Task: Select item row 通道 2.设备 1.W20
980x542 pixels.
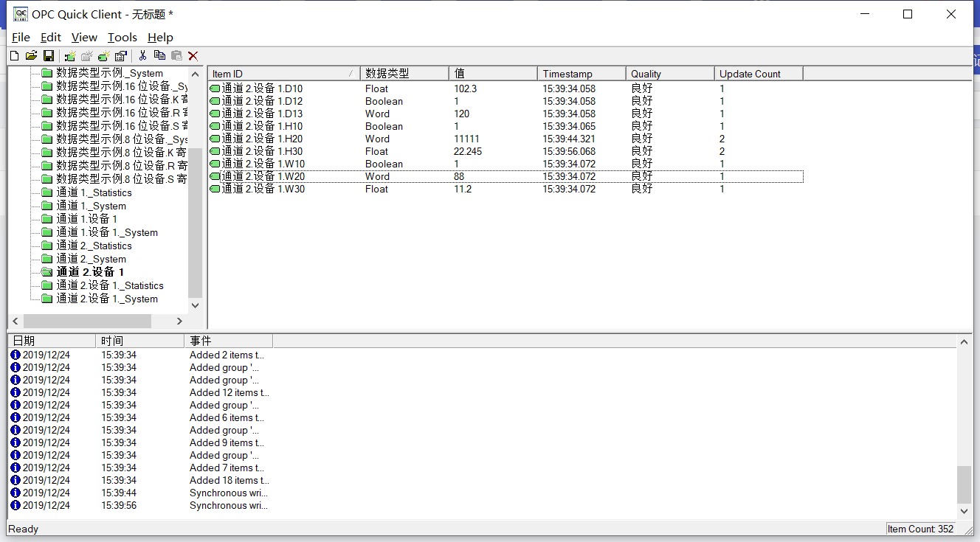Action: point(505,176)
